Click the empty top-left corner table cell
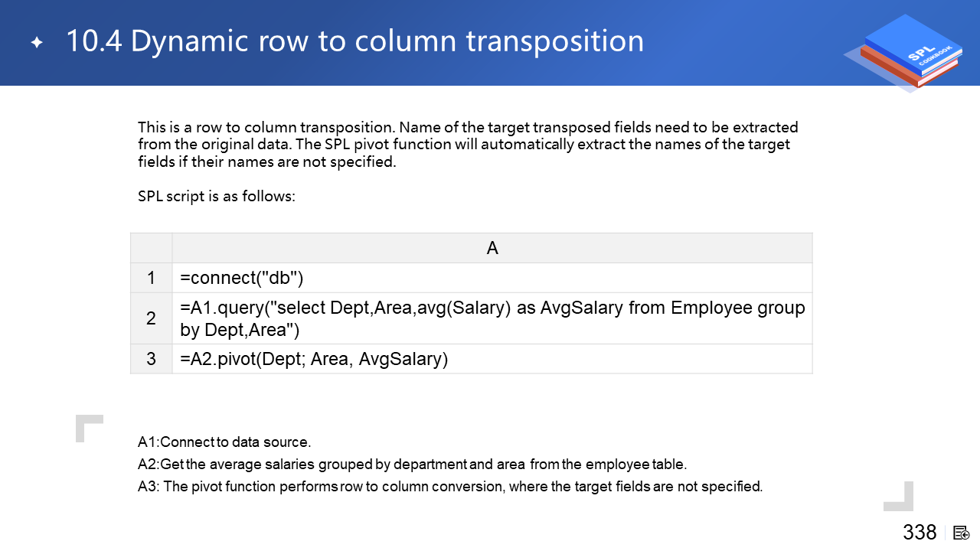 [x=151, y=248]
